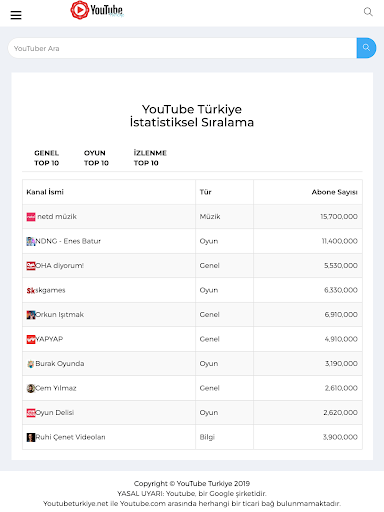Switch to the GENEL TOP 10 tab
Screen dimensions: 384x512
(x=46, y=158)
